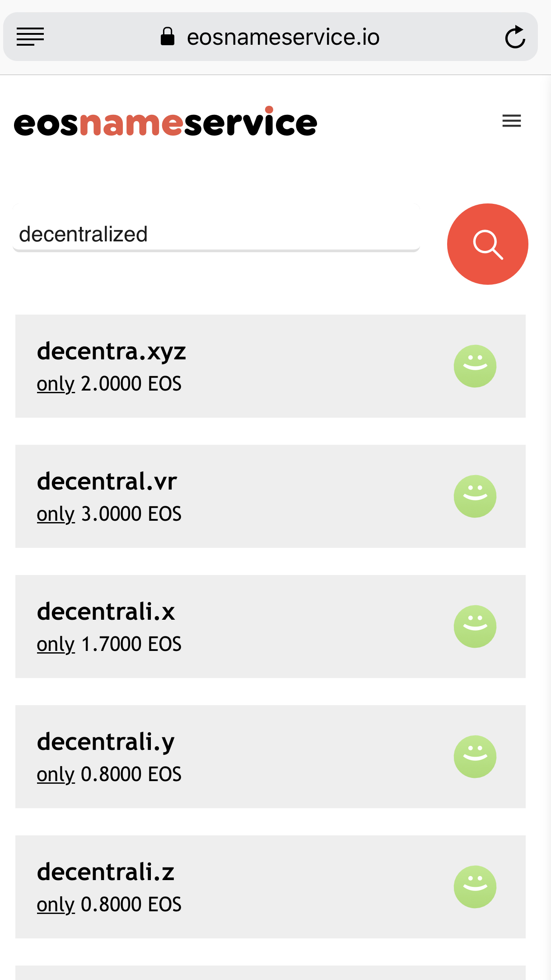Tap the eosnameservice.io address bar
The height and width of the screenshot is (980, 551).
click(283, 37)
